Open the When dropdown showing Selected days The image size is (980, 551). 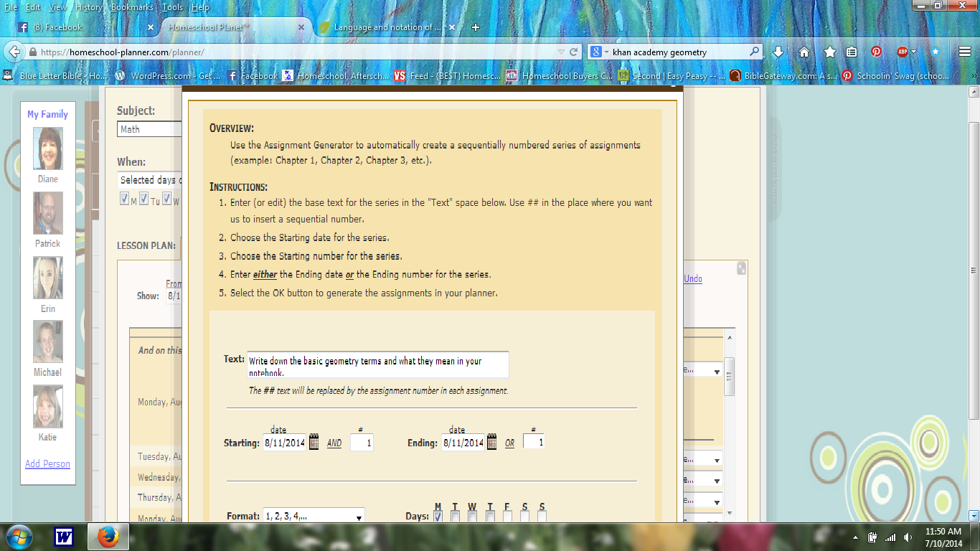(149, 180)
